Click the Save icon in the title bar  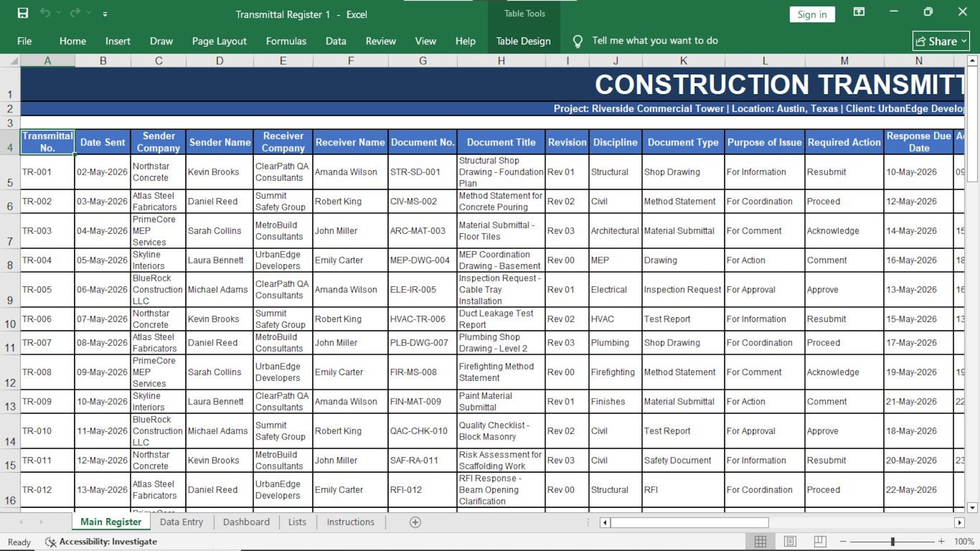tap(23, 13)
